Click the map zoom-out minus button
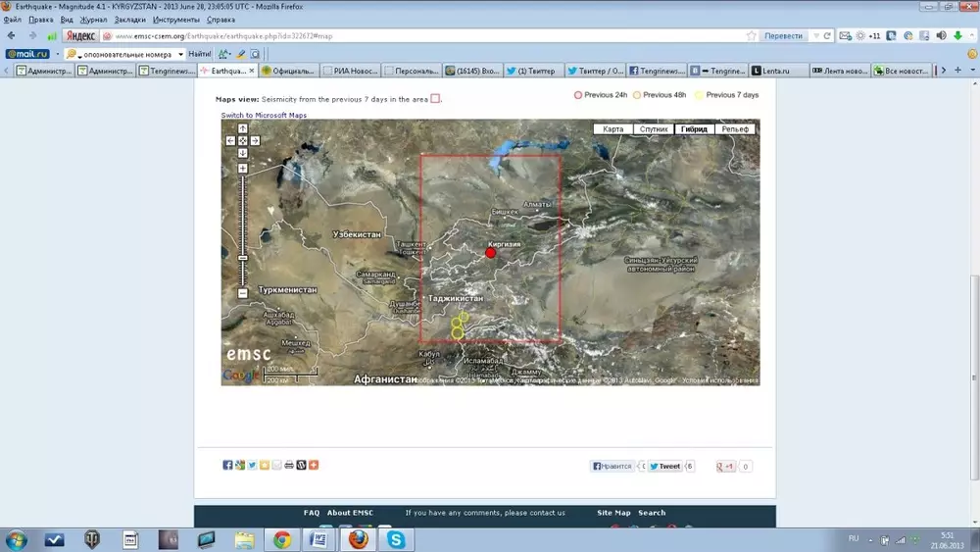Viewport: 980px width, 552px height. pos(242,293)
